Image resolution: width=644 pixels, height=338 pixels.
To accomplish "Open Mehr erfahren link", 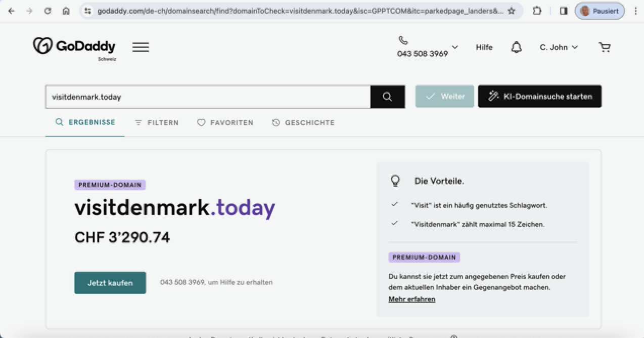I will pos(412,299).
